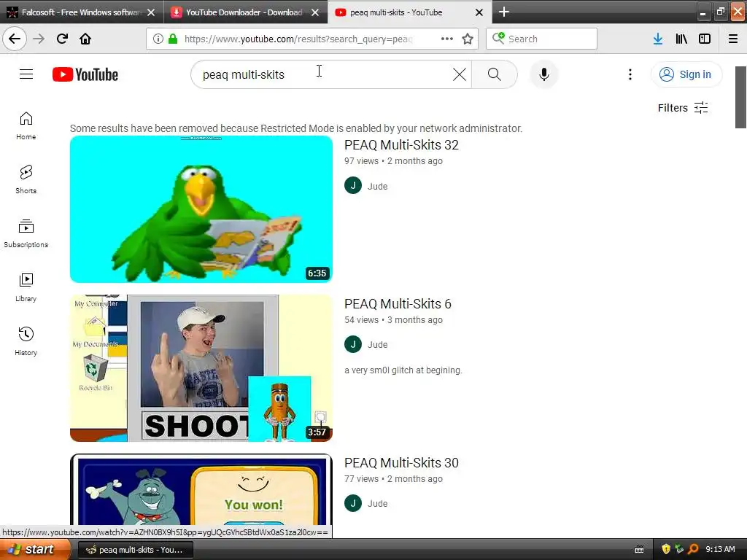Screen dimensions: 747x560
Task: Go to YouTube home via logo
Action: tap(85, 75)
